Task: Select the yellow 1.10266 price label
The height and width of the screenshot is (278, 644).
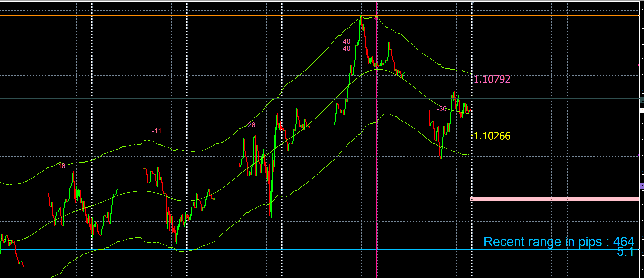Action: coord(492,136)
